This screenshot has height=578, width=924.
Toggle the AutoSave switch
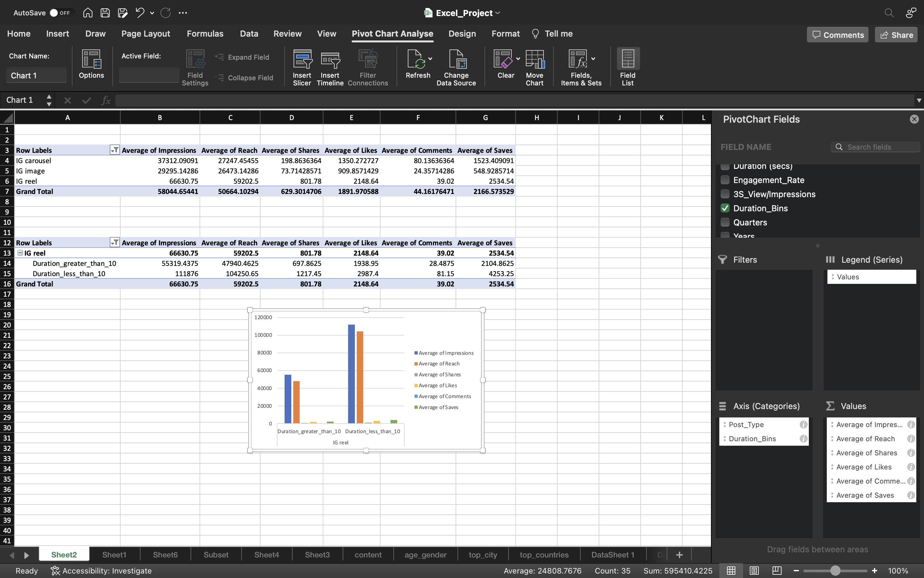pos(61,13)
